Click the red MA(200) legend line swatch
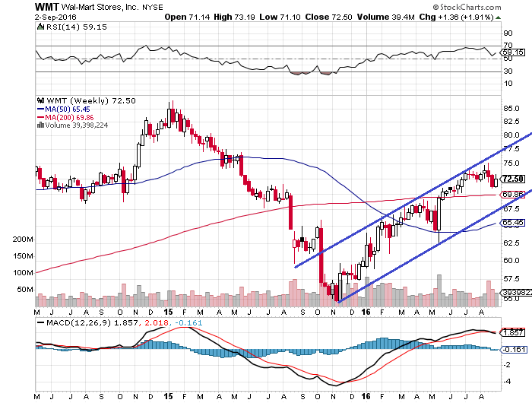Screen dimensions: 532x403 point(40,117)
